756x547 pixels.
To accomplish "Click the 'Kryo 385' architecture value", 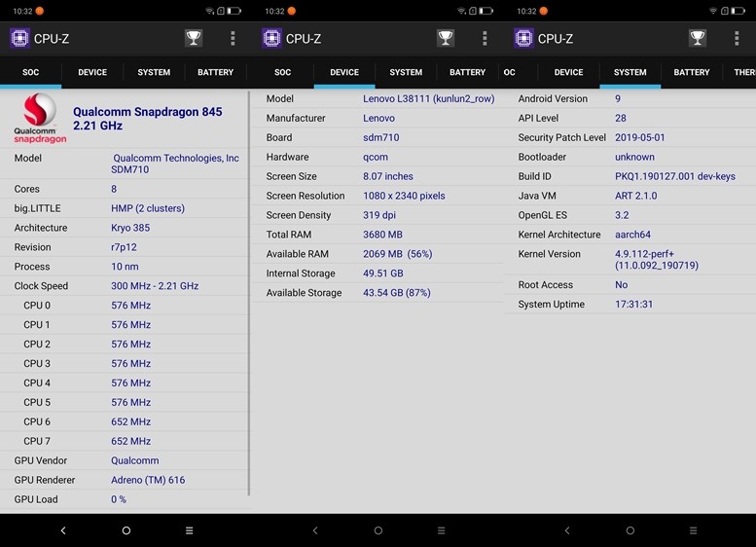I will pos(130,228).
